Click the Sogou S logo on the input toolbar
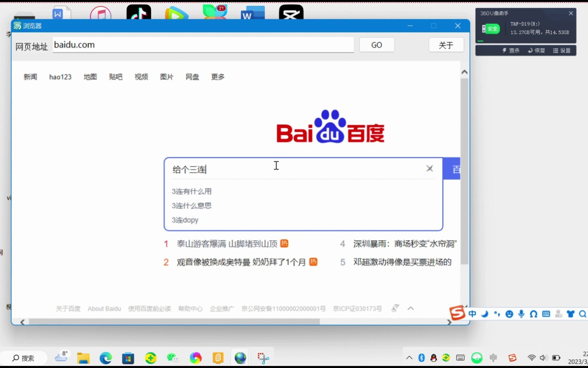 (x=457, y=313)
